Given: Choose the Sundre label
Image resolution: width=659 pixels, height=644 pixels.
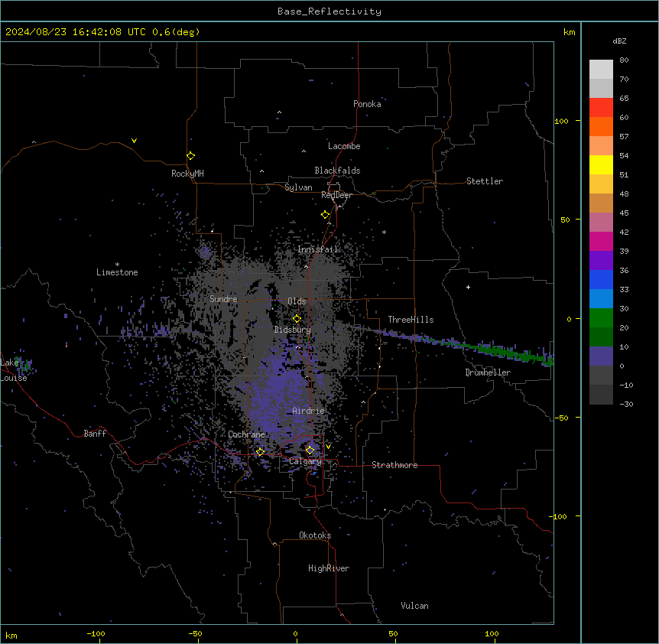Looking at the screenshot, I should [223, 299].
